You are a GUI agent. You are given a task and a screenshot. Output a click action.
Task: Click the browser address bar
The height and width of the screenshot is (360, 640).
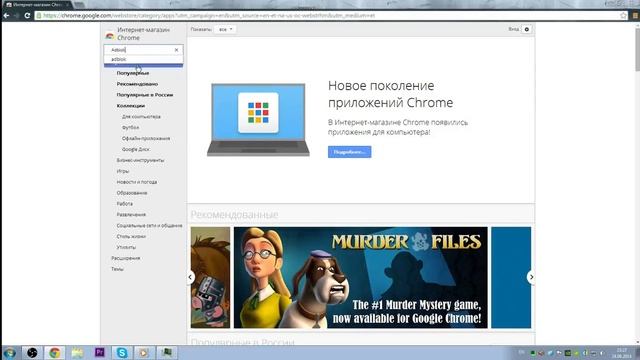pos(327,16)
